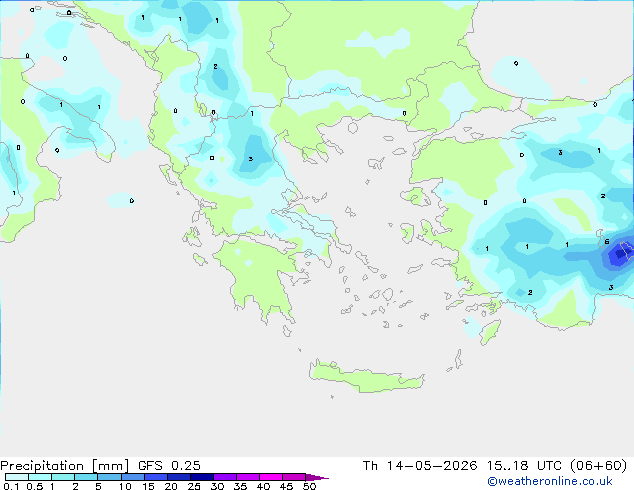Select the 2–5 mm legend swatch
The image size is (634, 490).
[86, 477]
